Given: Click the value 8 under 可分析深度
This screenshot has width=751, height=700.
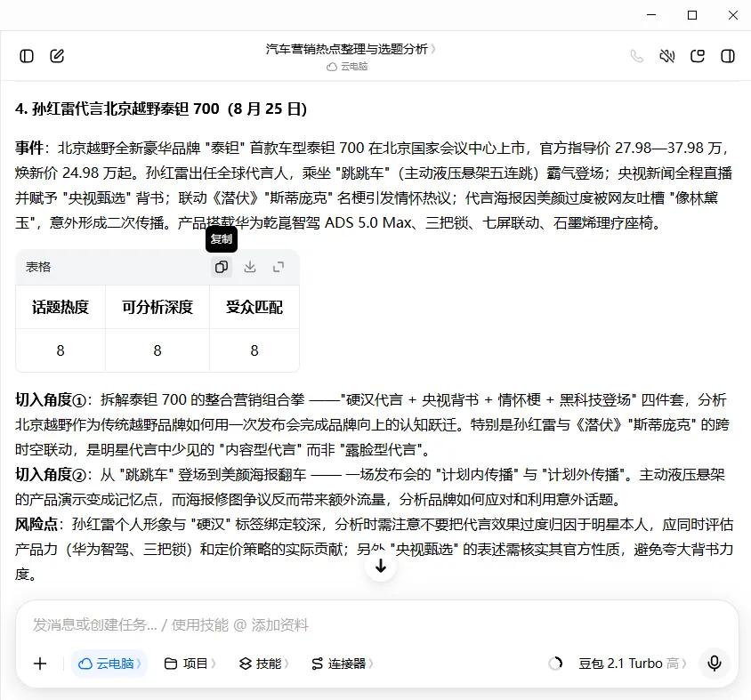Looking at the screenshot, I should 157,350.
